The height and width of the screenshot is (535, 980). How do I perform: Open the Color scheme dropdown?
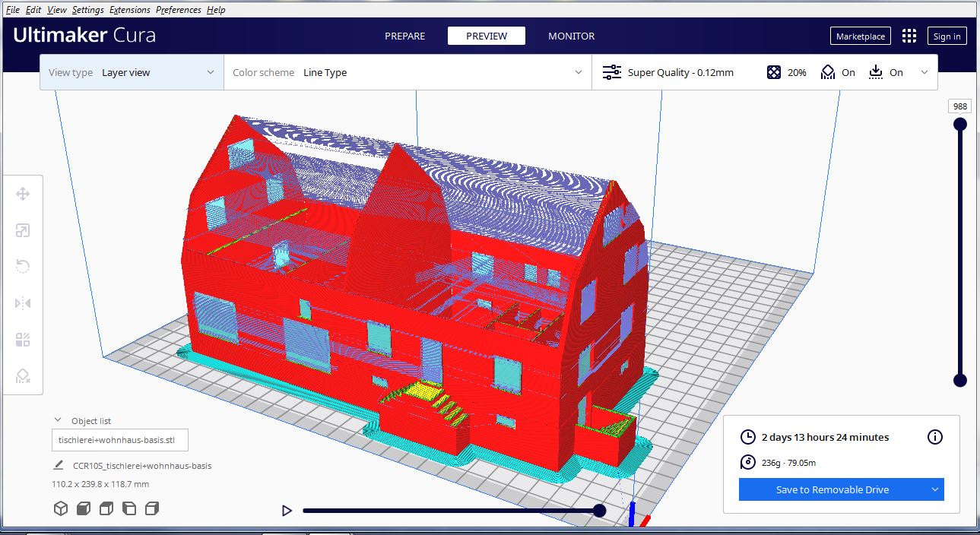tap(408, 72)
